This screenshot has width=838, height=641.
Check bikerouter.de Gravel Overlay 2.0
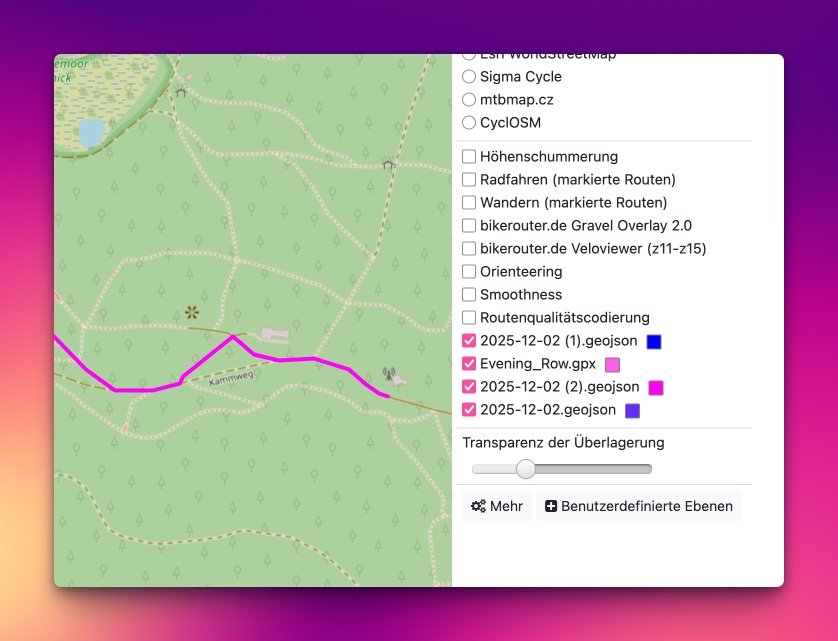(469, 225)
